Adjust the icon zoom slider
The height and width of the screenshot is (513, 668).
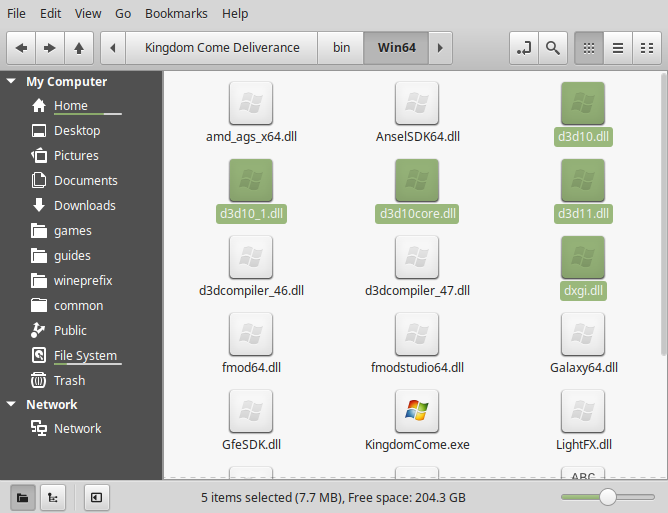(608, 497)
